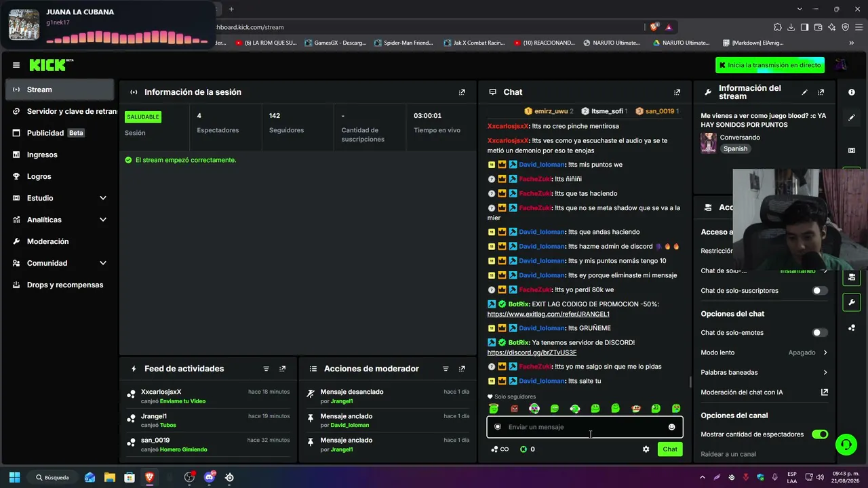Click Inicia la transmisión en directo button

point(770,65)
